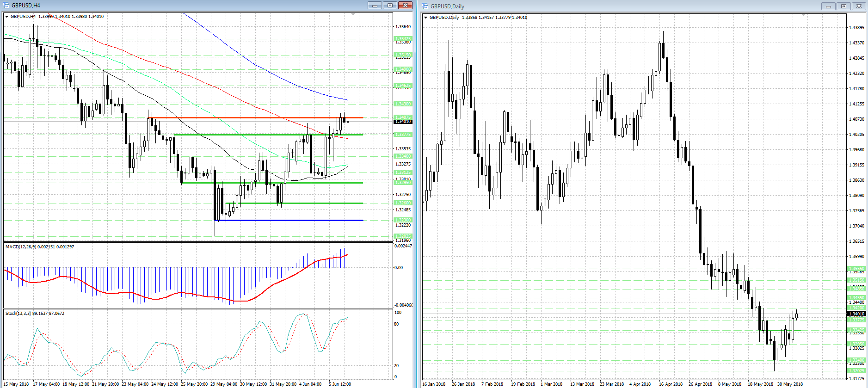Maximize the GBPUSD,H4 chart window
Viewport: 868px width, 388px height.
point(390,6)
